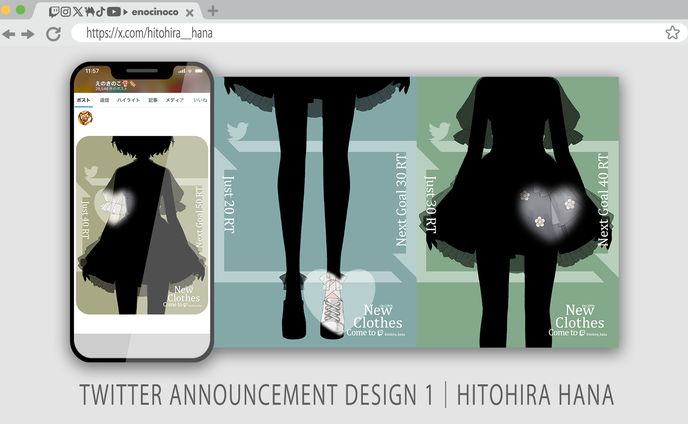Screen dimensions: 688x424
Task: Click the flower heart reveal on green image
Action: 548,212
